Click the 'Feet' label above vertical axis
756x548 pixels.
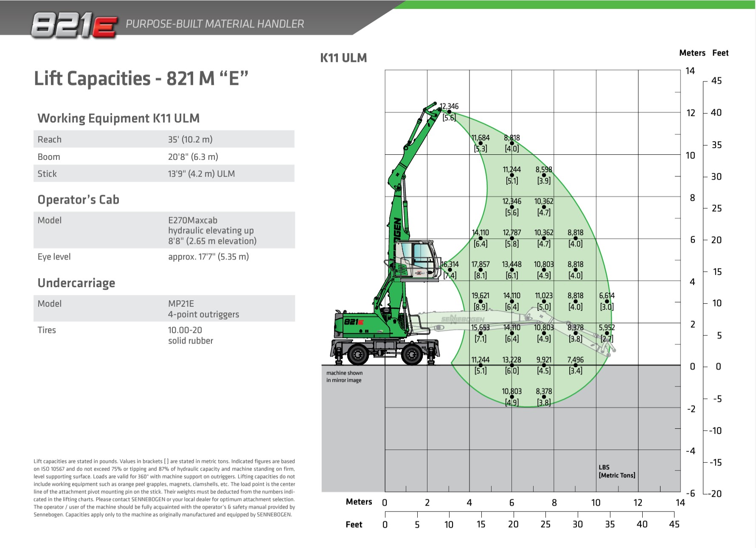[720, 53]
